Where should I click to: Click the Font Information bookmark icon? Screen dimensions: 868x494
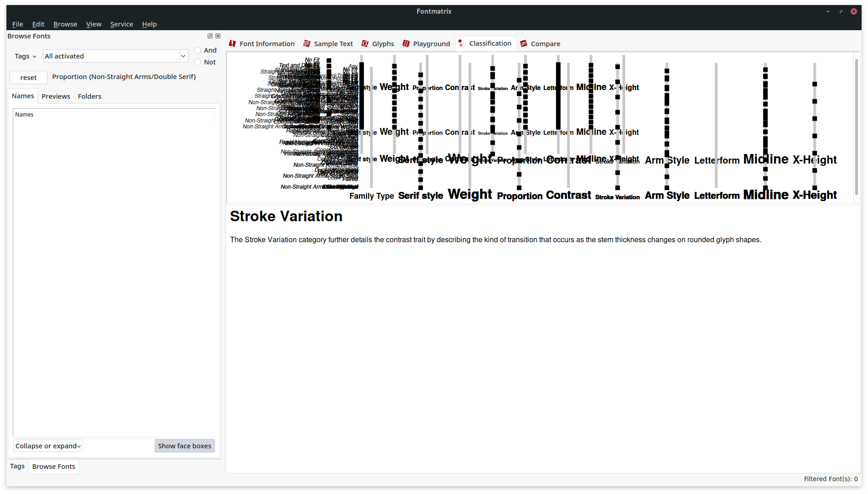(x=232, y=43)
